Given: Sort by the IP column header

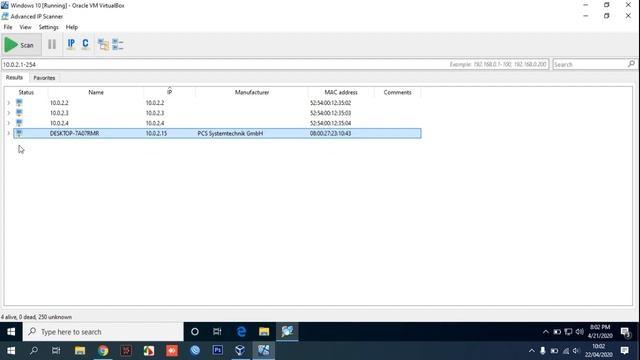Looking at the screenshot, I should click(x=169, y=92).
